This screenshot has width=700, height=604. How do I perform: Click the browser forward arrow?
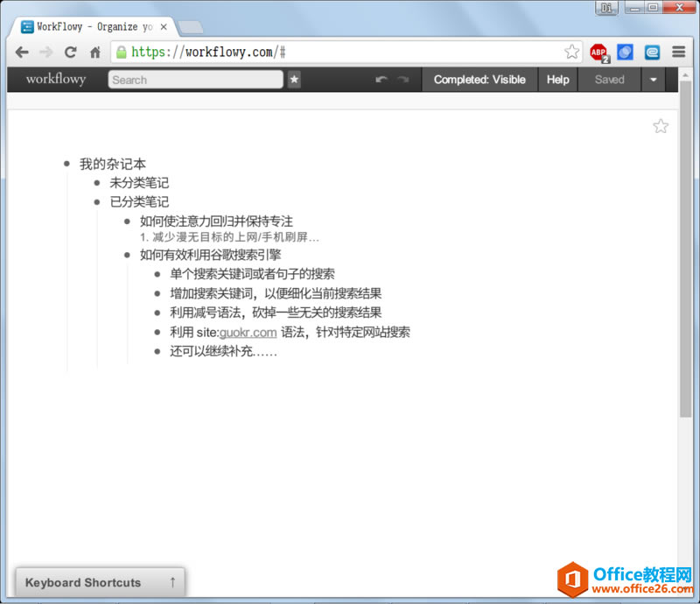pos(46,53)
